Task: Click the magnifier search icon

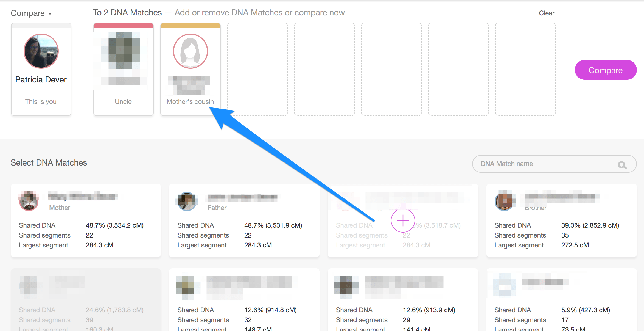Action: pyautogui.click(x=622, y=165)
